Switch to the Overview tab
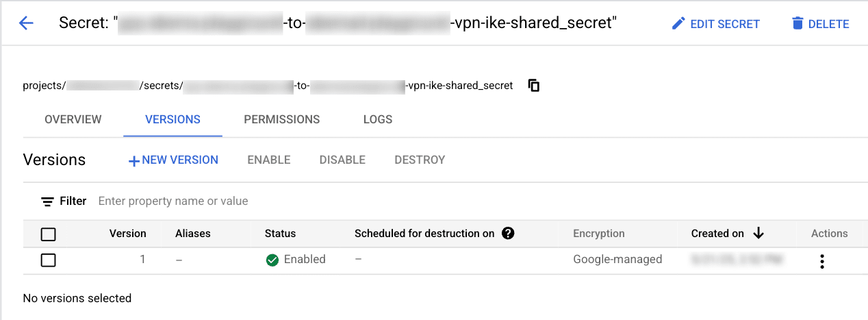Screen dimensions: 868x320 pos(73,119)
